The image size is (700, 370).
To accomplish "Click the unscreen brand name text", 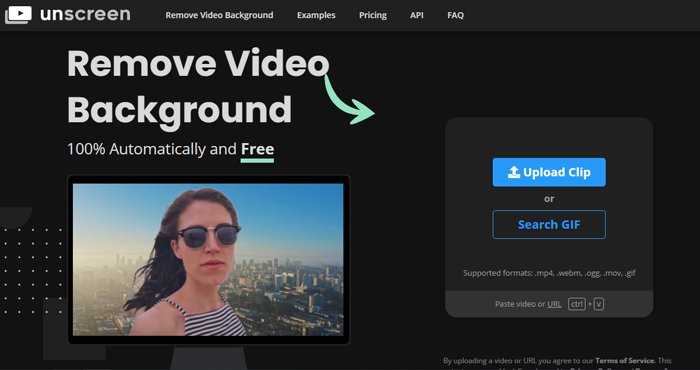I will point(85,15).
